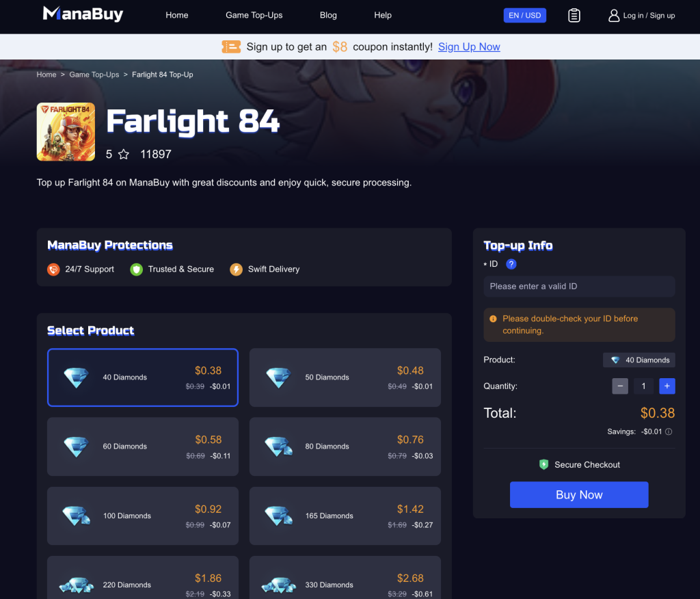Click the star rating icon
Viewport: 700px width, 599px height.
124,155
